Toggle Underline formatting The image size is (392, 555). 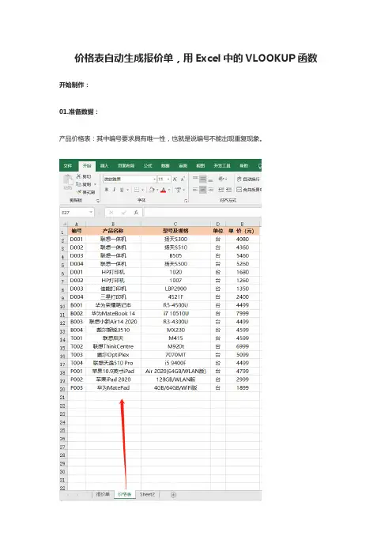tap(122, 190)
